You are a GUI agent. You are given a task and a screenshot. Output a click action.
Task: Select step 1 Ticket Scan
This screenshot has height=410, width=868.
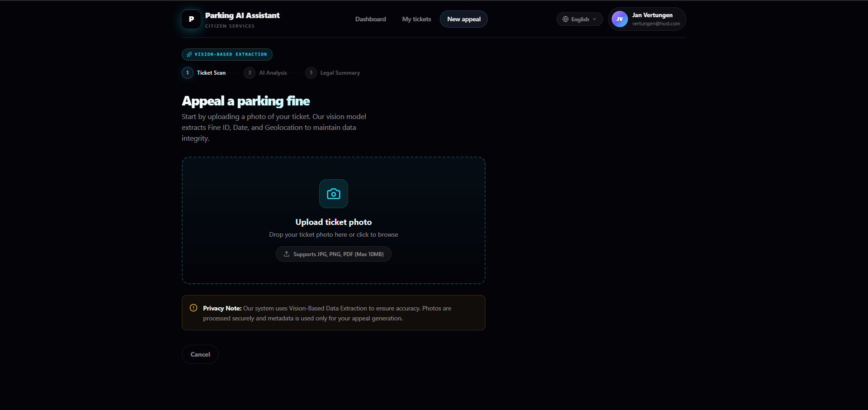tap(204, 73)
